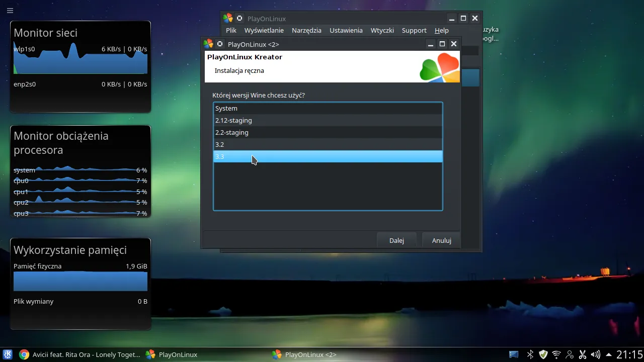Select Wine version 3.2
Screen dimensions: 644x362
coord(328,144)
